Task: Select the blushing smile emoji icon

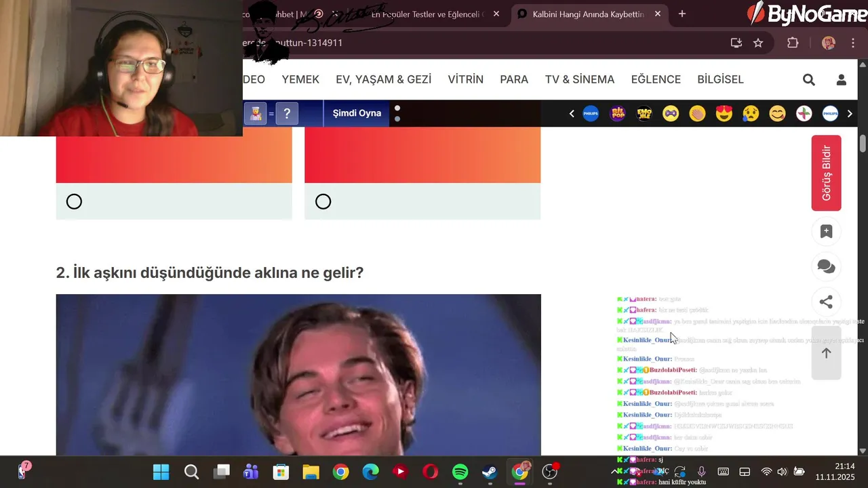Action: [x=777, y=113]
